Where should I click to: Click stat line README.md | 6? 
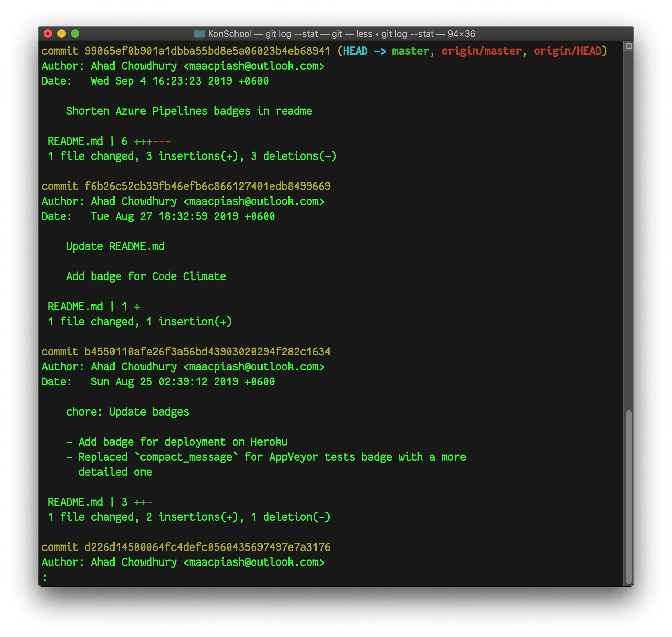(109, 141)
